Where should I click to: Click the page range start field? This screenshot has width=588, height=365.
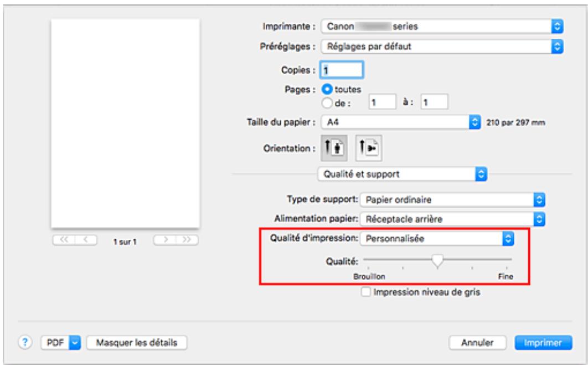click(382, 102)
